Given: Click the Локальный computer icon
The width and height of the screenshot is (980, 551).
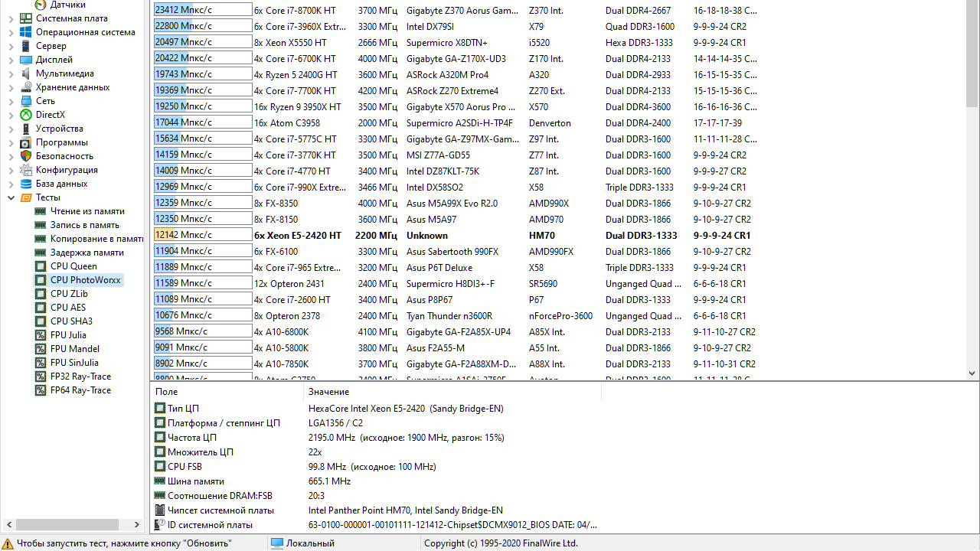Looking at the screenshot, I should 277,543.
